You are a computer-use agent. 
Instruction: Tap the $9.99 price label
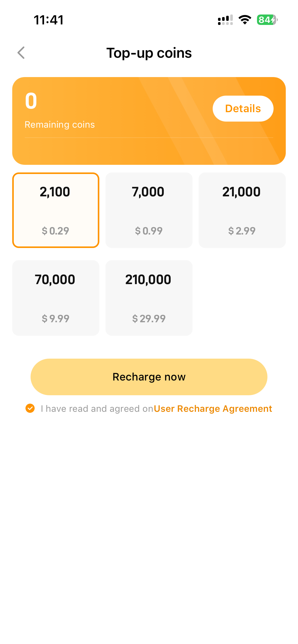tap(56, 318)
